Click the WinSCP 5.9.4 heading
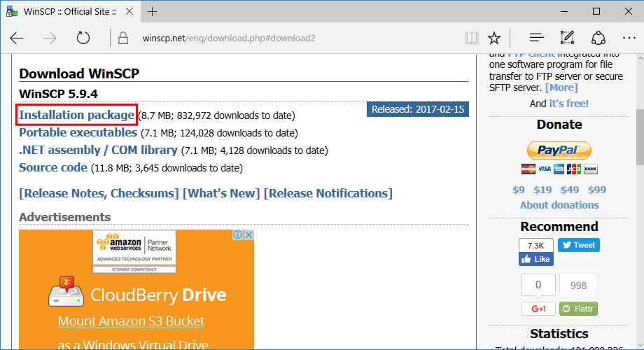The width and height of the screenshot is (644, 350). pos(58,94)
